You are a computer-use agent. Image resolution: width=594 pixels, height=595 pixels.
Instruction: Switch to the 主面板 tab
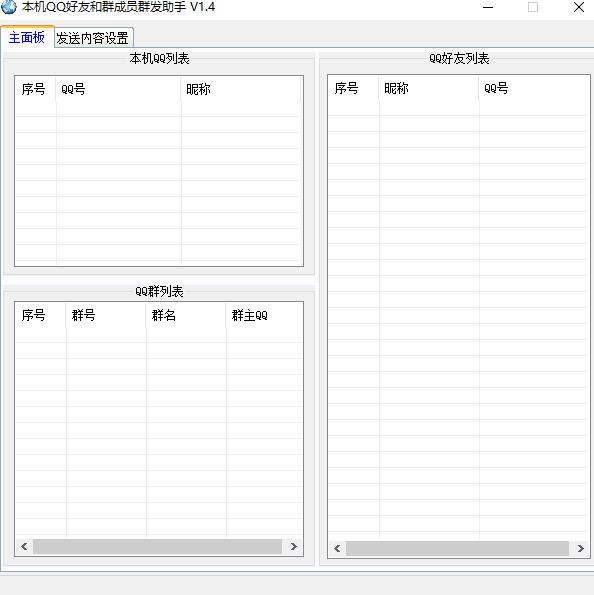point(27,38)
